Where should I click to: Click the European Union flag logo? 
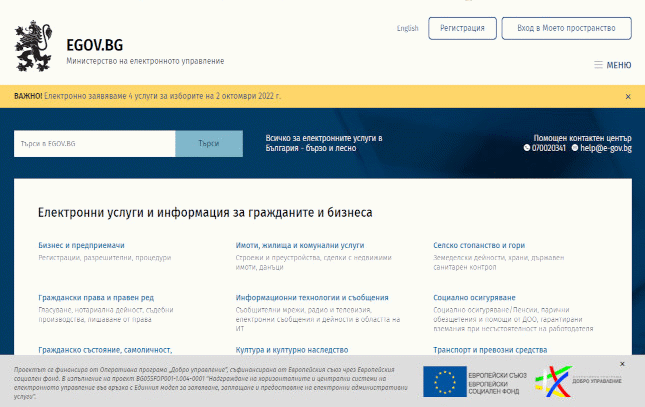pyautogui.click(x=445, y=381)
